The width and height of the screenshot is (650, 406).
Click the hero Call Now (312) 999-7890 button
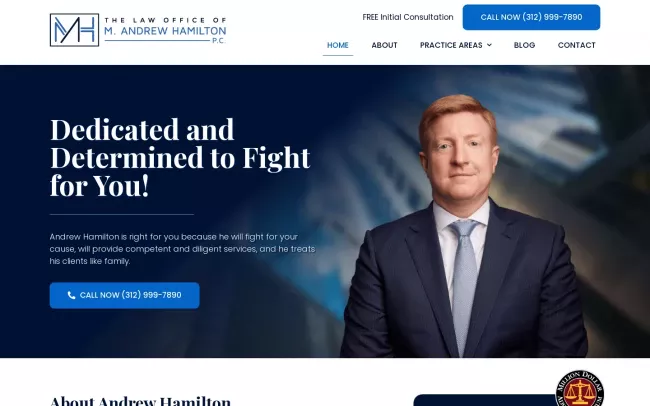(124, 295)
